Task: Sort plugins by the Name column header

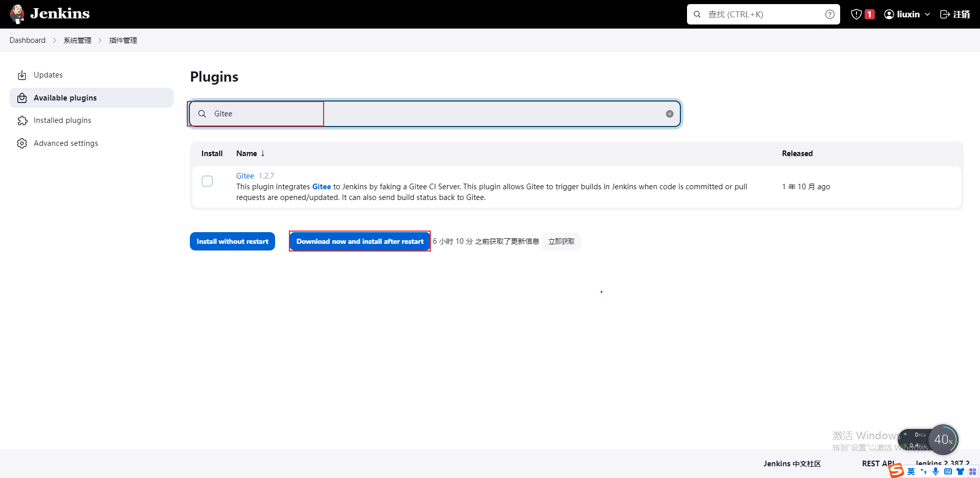Action: coord(250,154)
